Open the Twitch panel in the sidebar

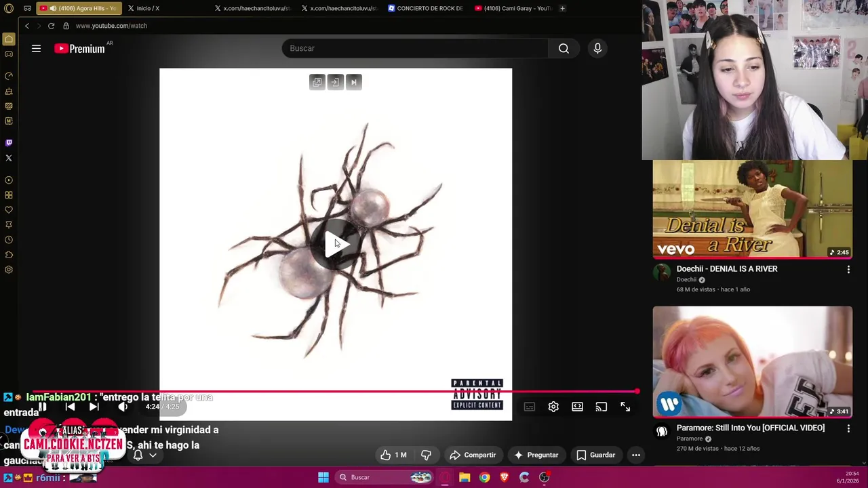[x=9, y=143]
